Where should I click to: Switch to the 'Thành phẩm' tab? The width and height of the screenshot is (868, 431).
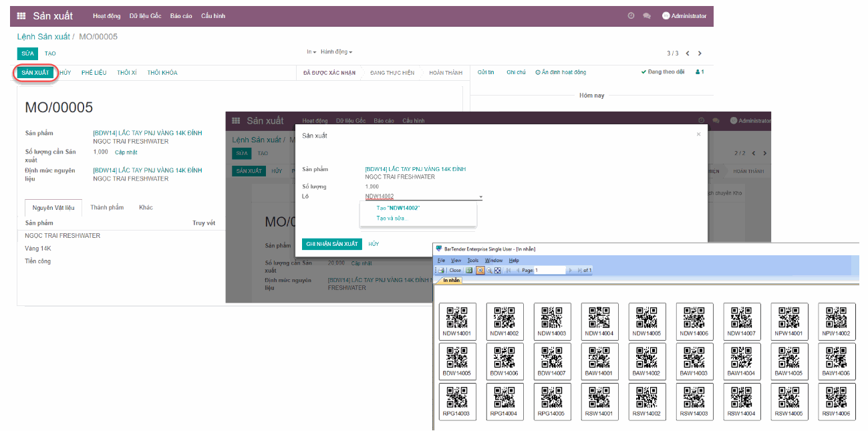pyautogui.click(x=106, y=207)
